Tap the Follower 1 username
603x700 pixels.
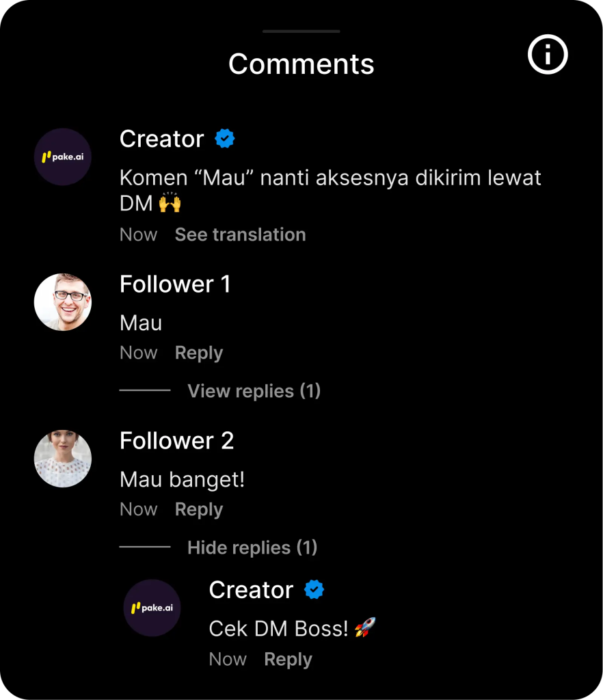[175, 284]
